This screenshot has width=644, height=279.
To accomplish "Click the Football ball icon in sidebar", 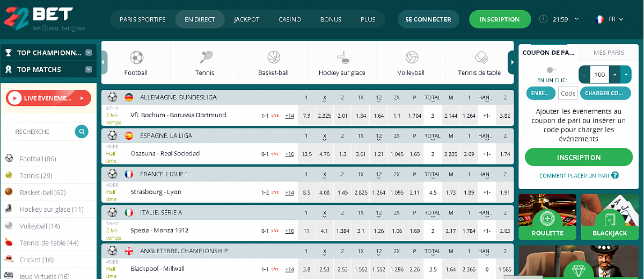I will click(9, 159).
